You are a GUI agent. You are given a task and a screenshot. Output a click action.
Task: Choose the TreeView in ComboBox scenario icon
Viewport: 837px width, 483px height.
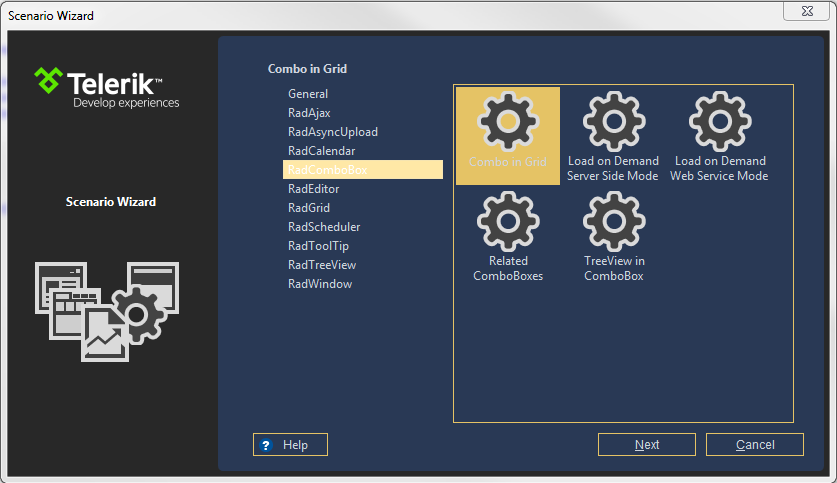coord(614,221)
